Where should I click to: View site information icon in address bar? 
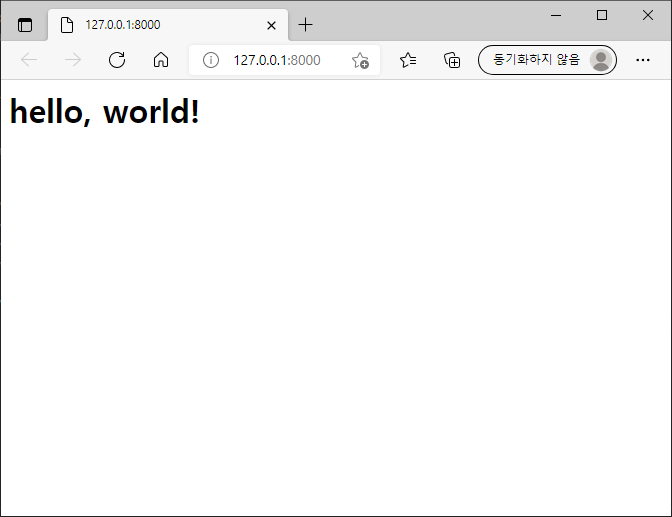tap(211, 60)
